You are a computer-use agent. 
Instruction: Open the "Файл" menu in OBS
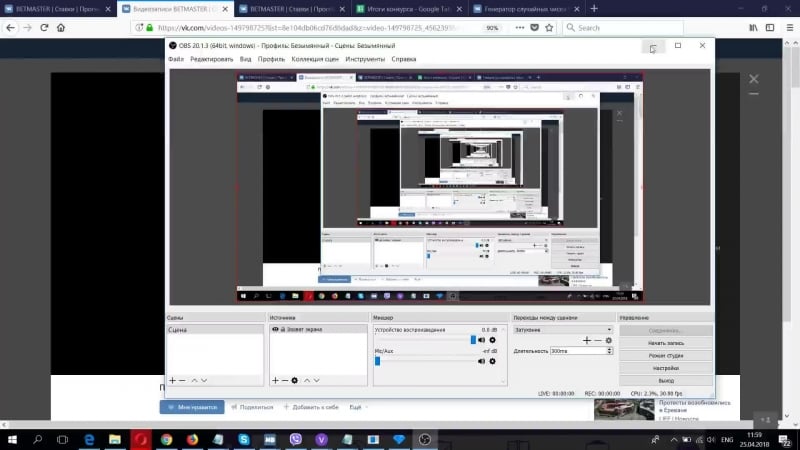click(x=176, y=59)
